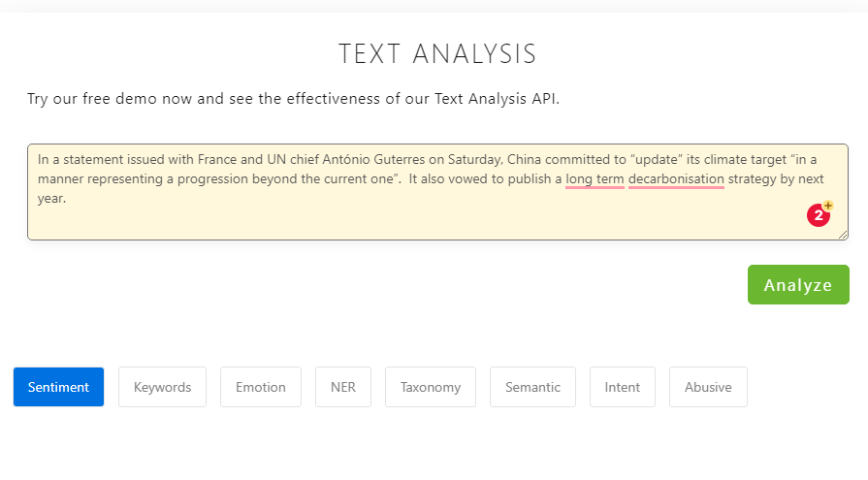The height and width of the screenshot is (480, 868).
Task: Switch to the NER tab
Action: (343, 387)
